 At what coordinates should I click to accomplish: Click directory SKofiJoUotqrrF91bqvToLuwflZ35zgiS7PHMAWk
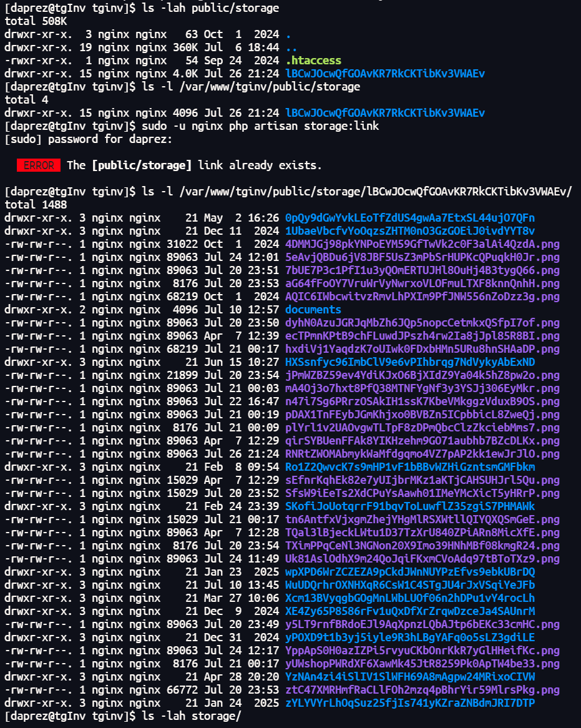410,506
